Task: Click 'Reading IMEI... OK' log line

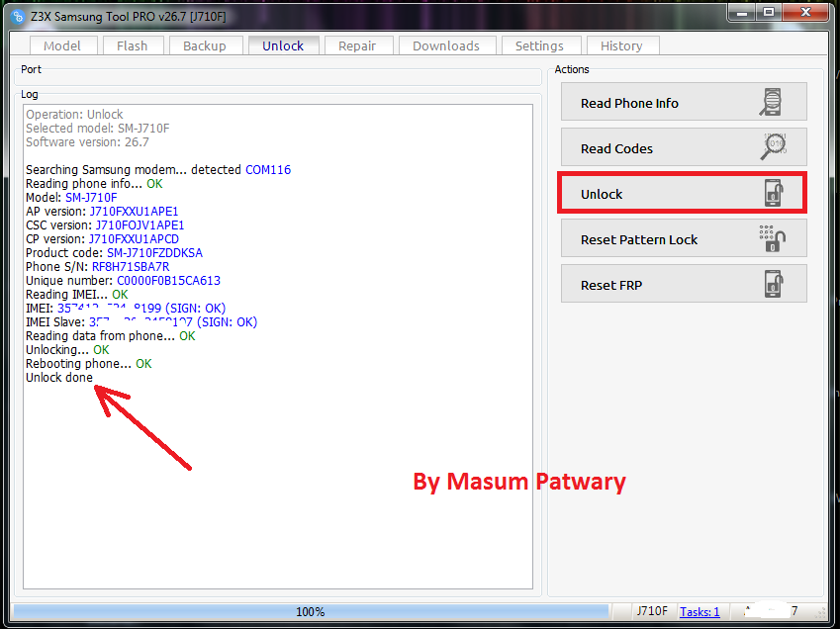Action: (x=77, y=295)
